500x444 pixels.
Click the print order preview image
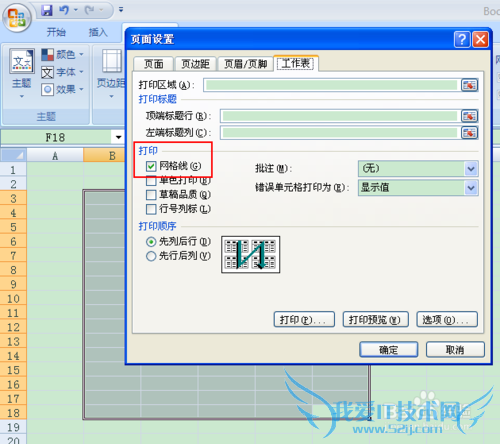click(x=251, y=255)
